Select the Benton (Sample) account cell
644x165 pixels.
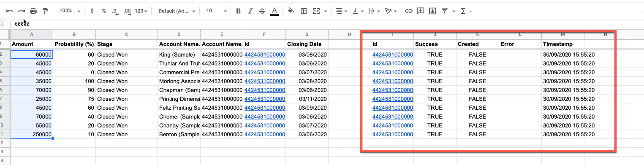click(179, 134)
